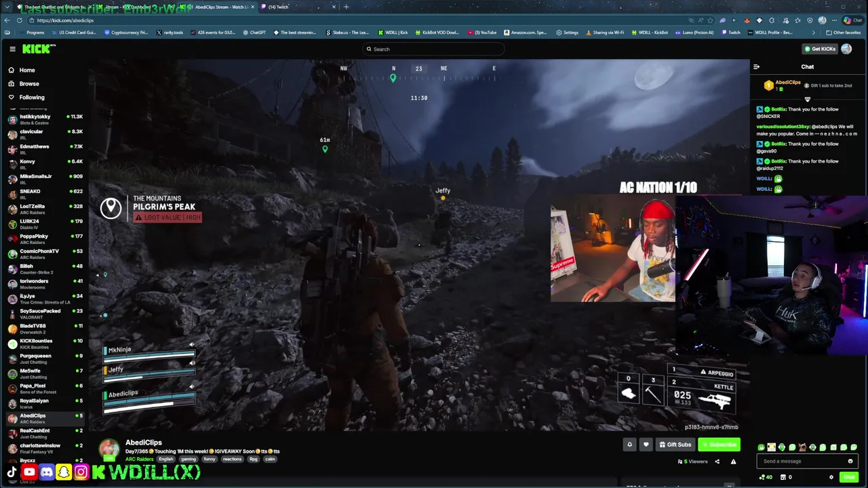This screenshot has height=488, width=868.
Task: Click the English tag
Action: pyautogui.click(x=166, y=459)
